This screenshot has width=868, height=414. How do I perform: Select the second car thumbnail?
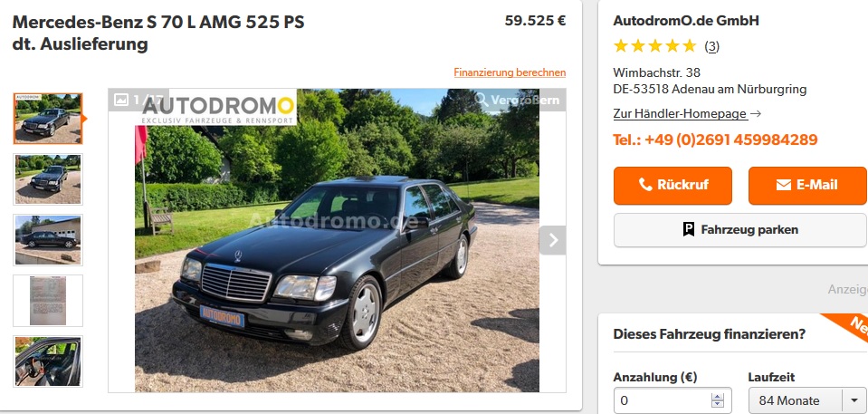pos(48,179)
